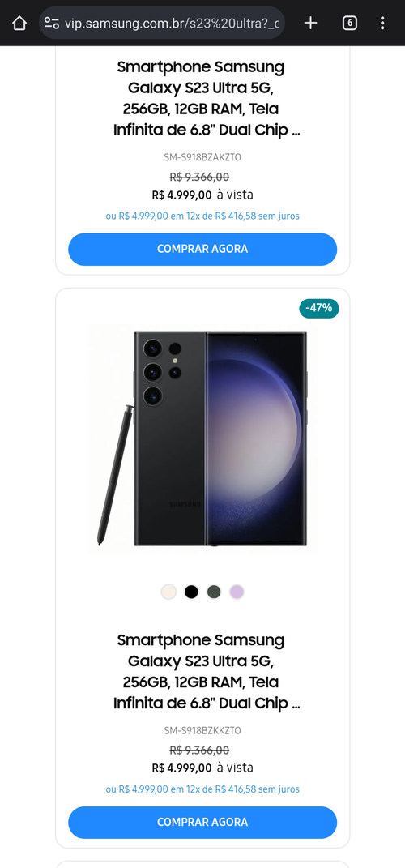This screenshot has width=405, height=868.
Task: Select the lavender color swatch
Action: tap(237, 592)
